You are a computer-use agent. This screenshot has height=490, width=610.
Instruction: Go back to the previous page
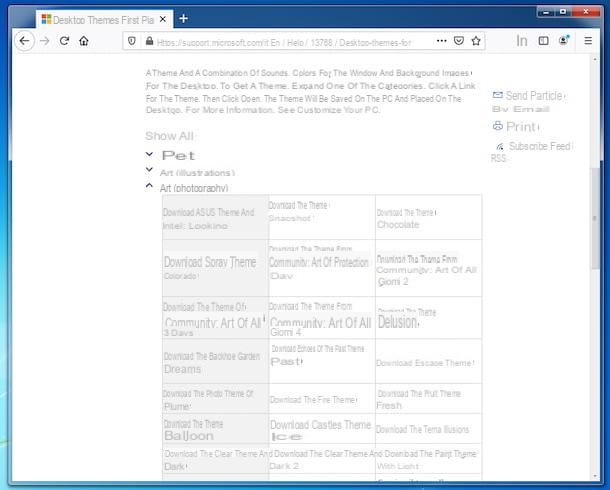(x=25, y=41)
